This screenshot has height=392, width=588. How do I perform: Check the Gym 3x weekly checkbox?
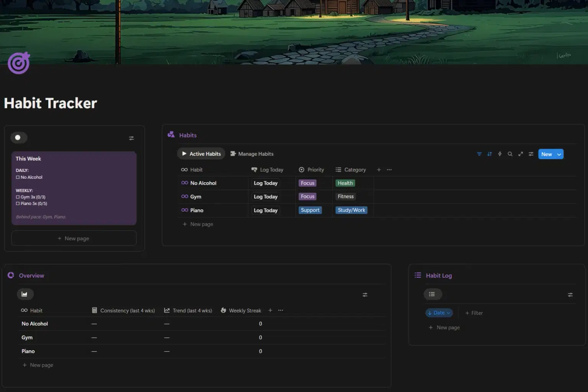point(18,197)
